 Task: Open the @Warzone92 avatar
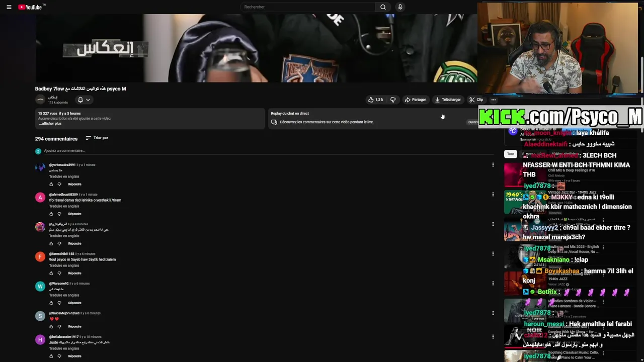40,286
